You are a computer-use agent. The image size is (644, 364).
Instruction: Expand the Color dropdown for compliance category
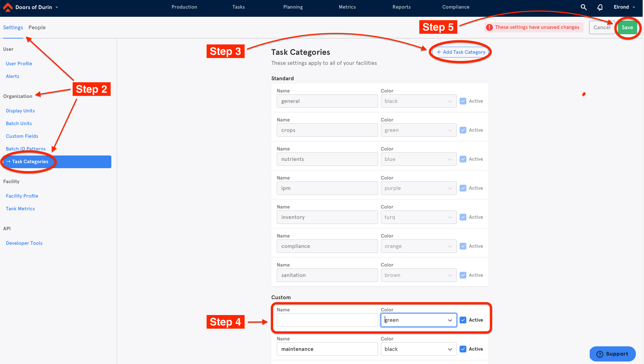pos(450,246)
